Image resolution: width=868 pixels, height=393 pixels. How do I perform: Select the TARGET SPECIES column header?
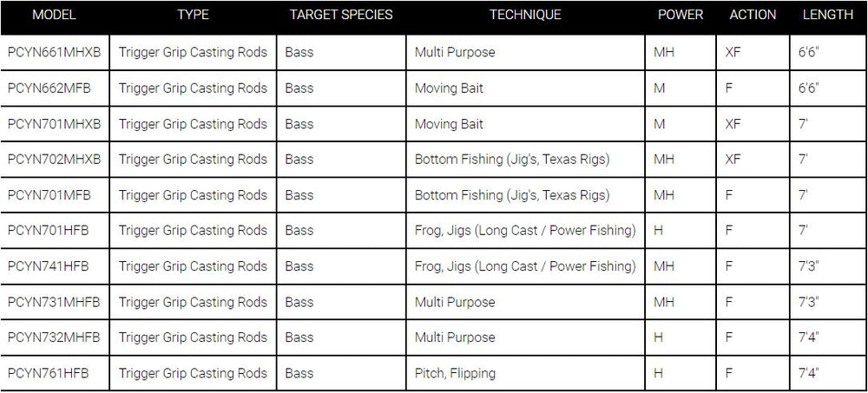click(x=341, y=15)
